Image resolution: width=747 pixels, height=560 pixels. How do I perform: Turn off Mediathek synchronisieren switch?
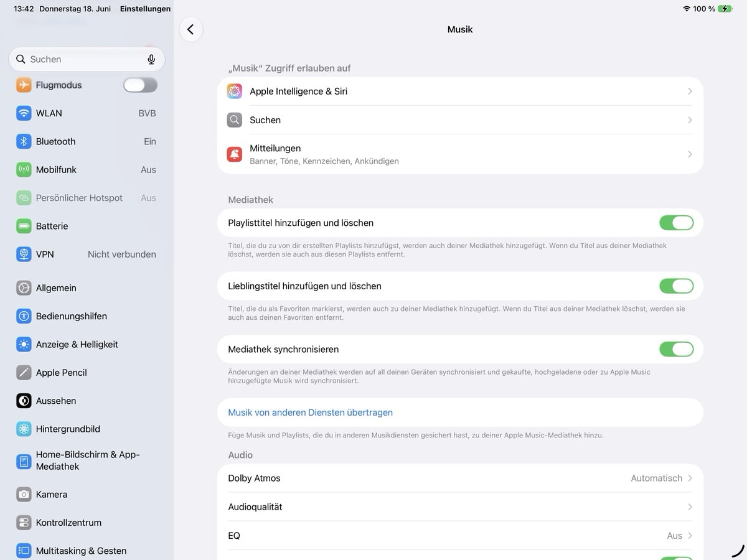click(x=677, y=349)
